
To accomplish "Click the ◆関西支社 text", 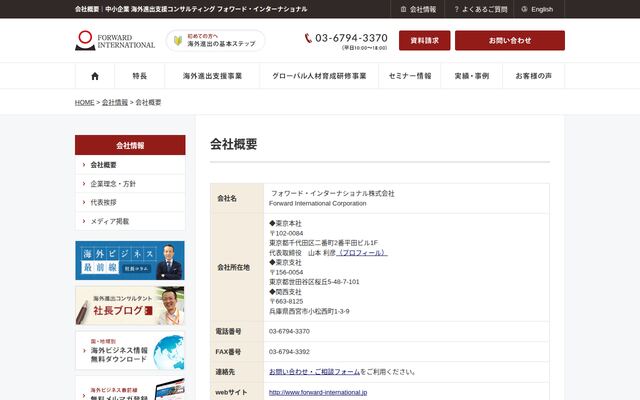I will point(285,292).
